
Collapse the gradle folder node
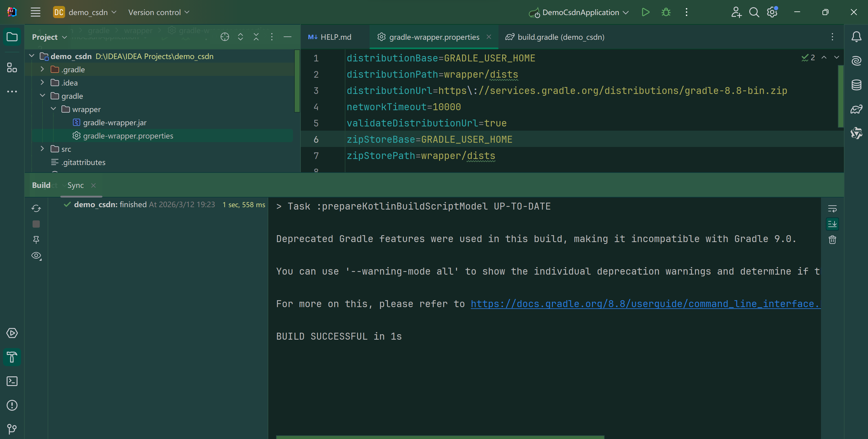coord(42,96)
